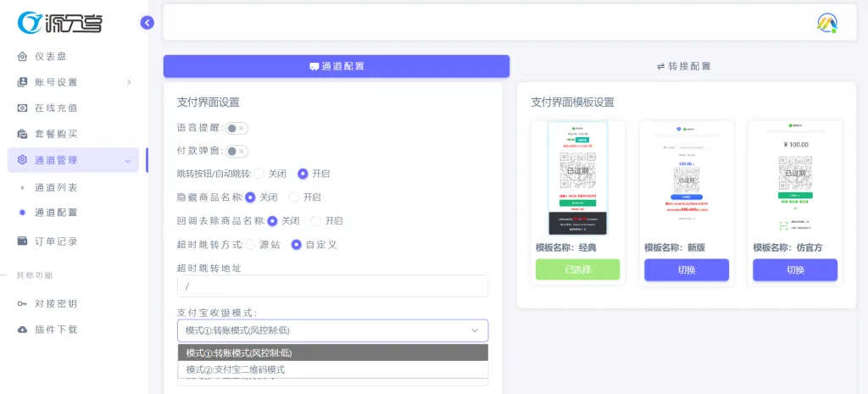
Task: Click the 经典 template preview thumbnail
Action: 578,178
